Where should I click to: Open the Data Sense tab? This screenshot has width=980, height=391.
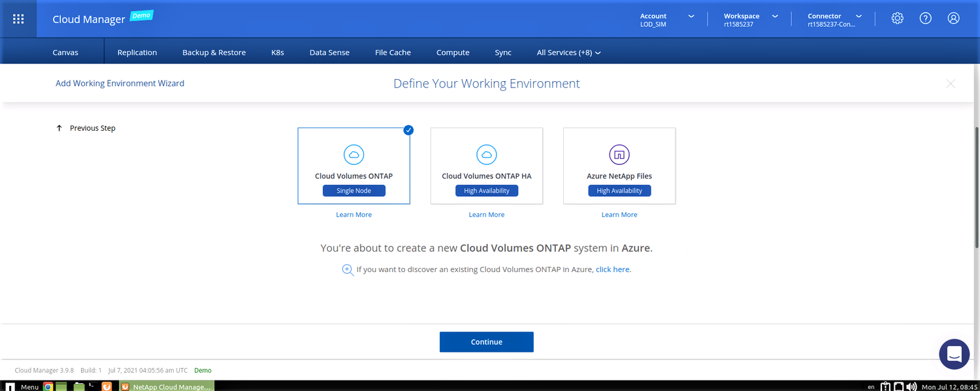tap(329, 52)
